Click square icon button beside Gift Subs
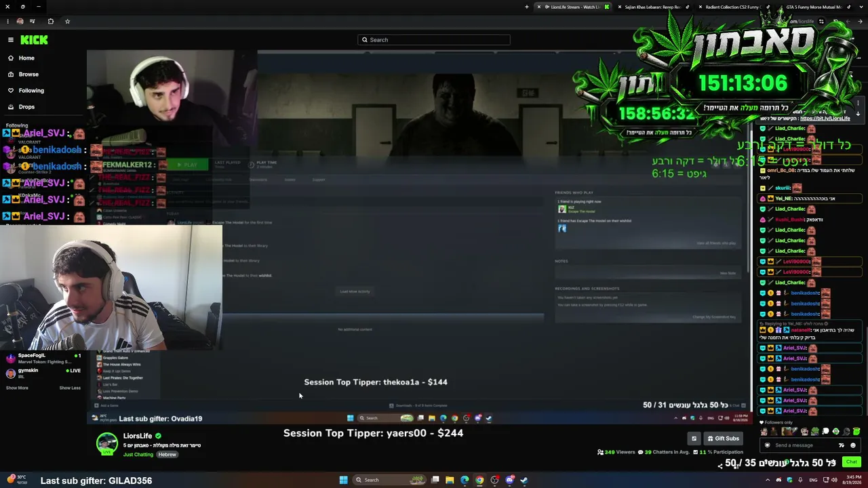This screenshot has height=488, width=868. click(x=694, y=439)
